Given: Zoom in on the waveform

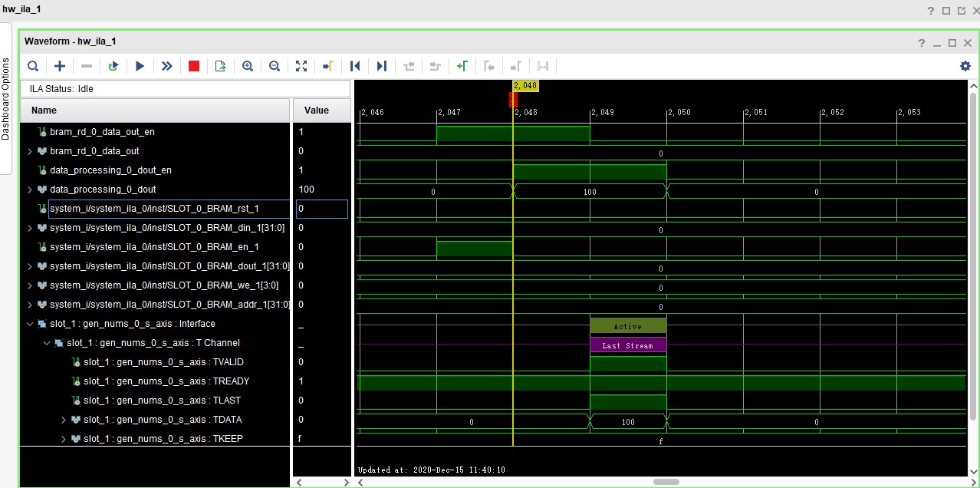Looking at the screenshot, I should tap(247, 66).
